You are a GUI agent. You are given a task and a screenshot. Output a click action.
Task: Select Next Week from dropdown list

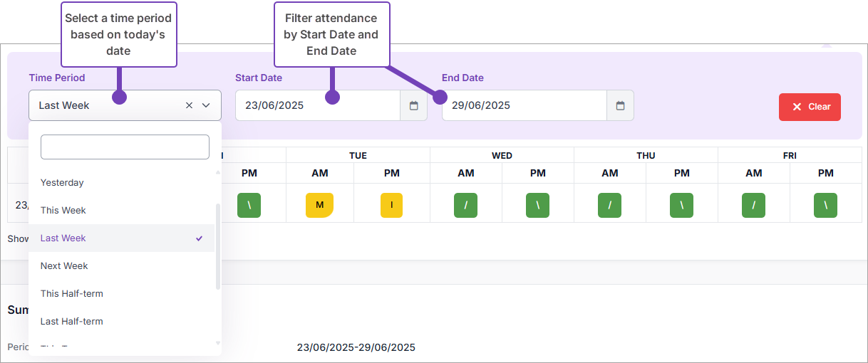(64, 266)
